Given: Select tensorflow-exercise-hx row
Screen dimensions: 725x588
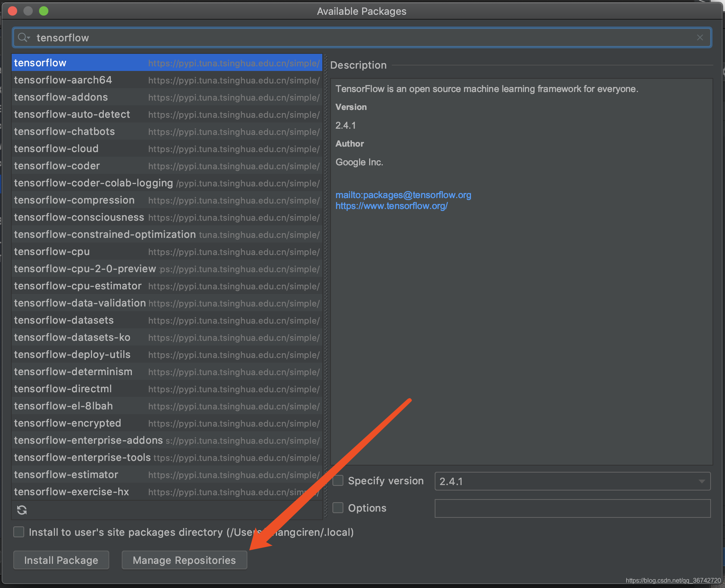Looking at the screenshot, I should [167, 492].
